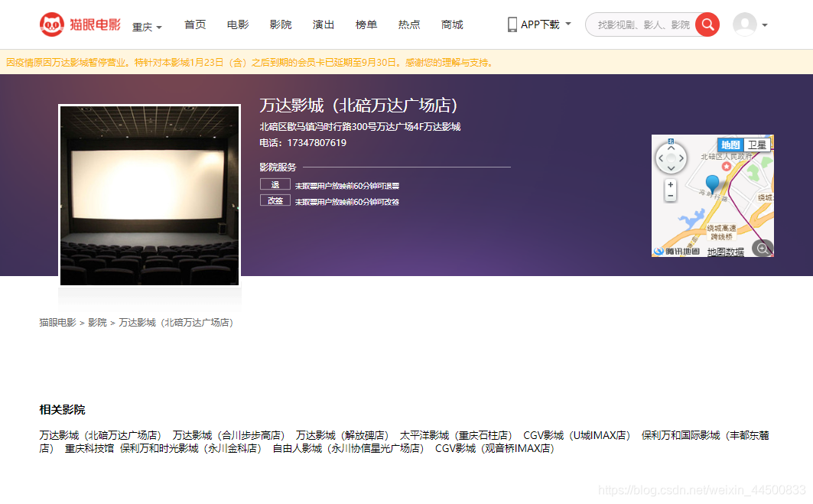Click the 相关影院 section heading

(x=62, y=410)
